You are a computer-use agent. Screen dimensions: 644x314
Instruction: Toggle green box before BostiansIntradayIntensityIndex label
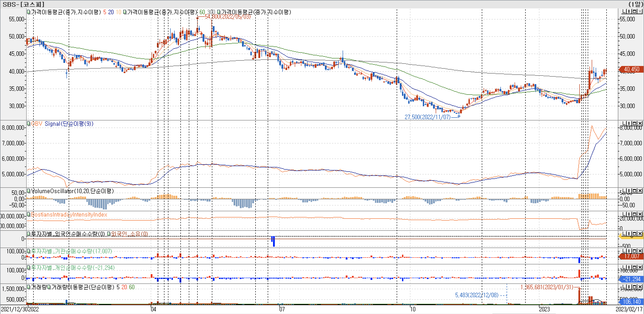click(x=29, y=214)
